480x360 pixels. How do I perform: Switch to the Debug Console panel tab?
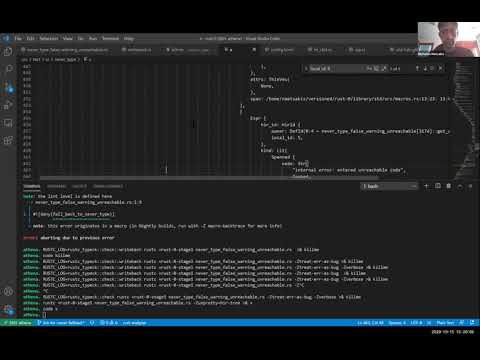tap(108, 186)
